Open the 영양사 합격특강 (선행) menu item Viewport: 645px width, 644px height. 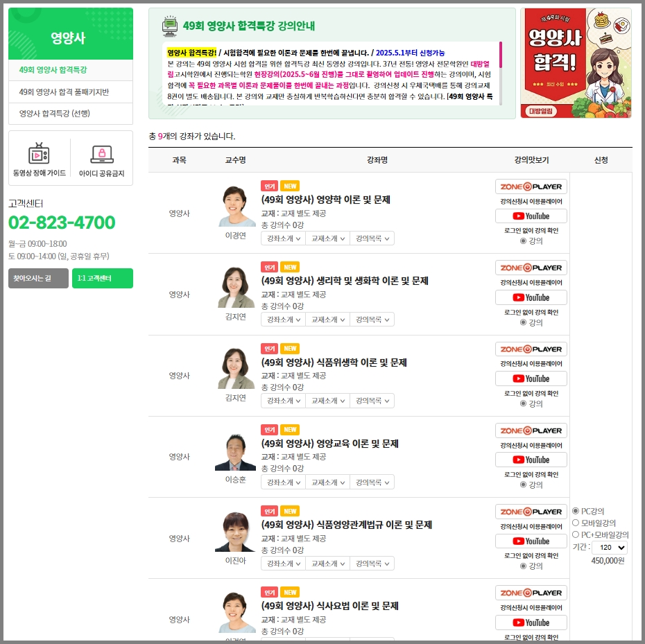coord(71,114)
